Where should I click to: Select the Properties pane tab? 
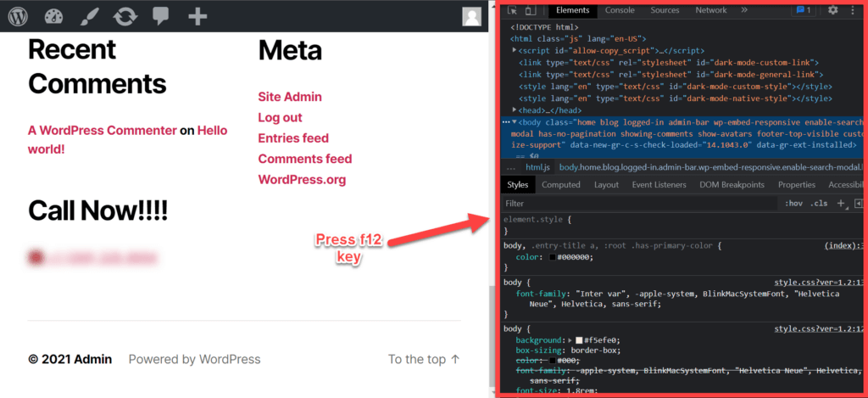point(797,185)
